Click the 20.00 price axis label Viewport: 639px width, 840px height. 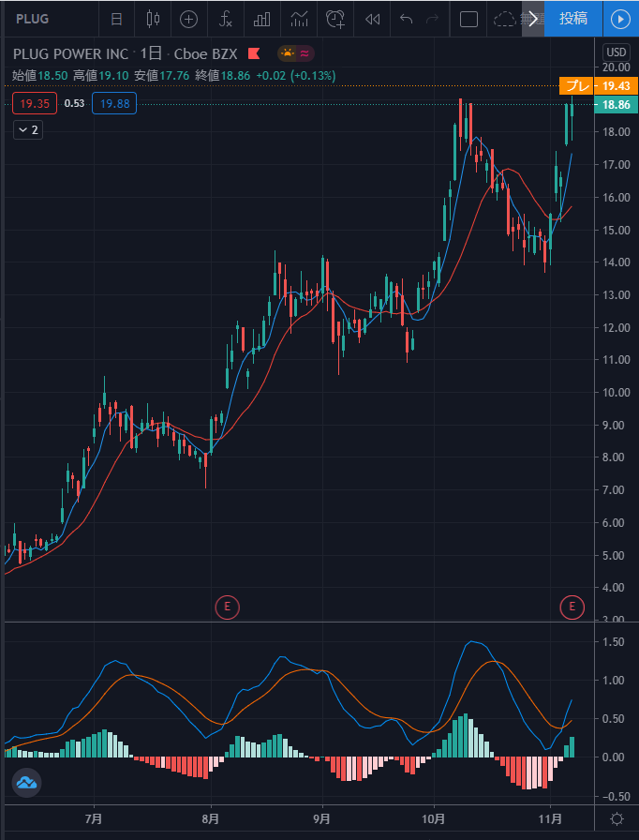point(616,67)
